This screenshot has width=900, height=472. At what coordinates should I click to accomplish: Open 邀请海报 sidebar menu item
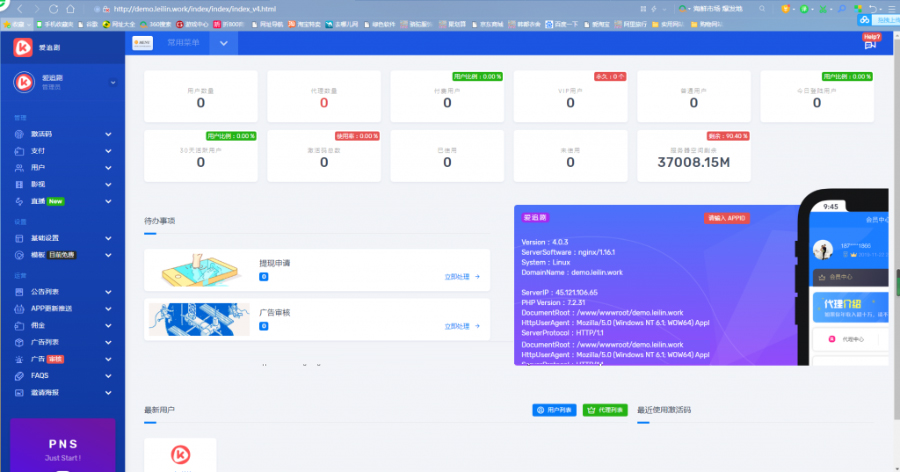pyautogui.click(x=63, y=393)
